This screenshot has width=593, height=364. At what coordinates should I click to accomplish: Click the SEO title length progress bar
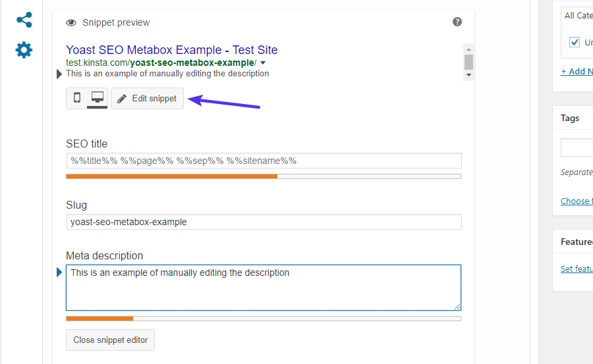coord(264,176)
